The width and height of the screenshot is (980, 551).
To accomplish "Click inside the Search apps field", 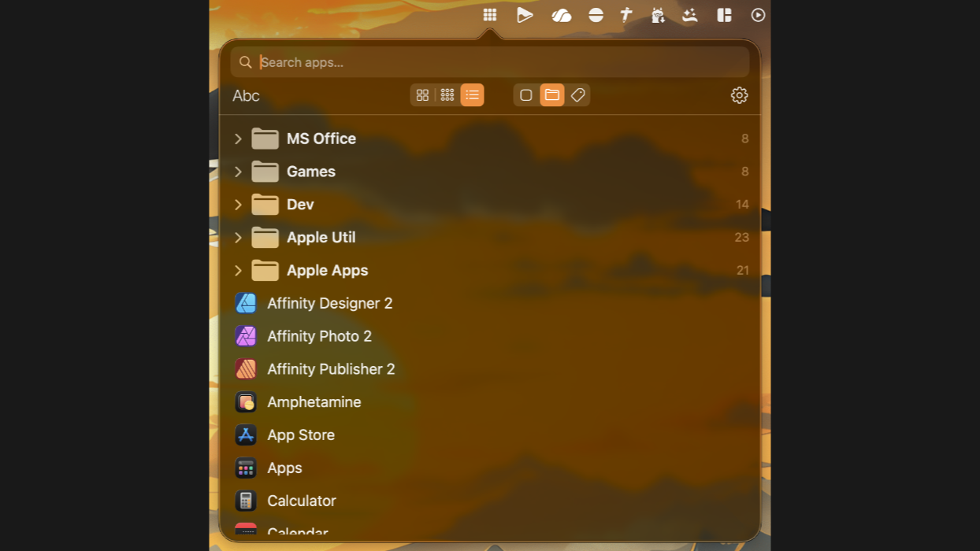I will [x=490, y=61].
